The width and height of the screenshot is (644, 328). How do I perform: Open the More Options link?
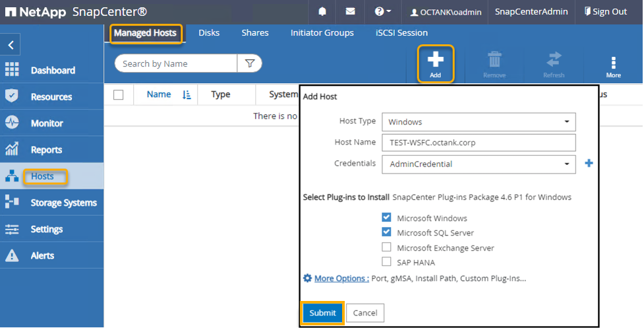coord(341,279)
